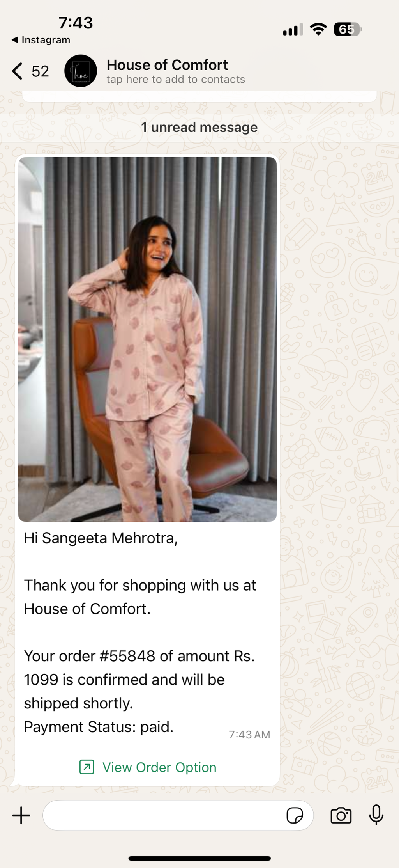The width and height of the screenshot is (399, 868).
Task: Open House of Comfort profile picture
Action: pos(81,71)
